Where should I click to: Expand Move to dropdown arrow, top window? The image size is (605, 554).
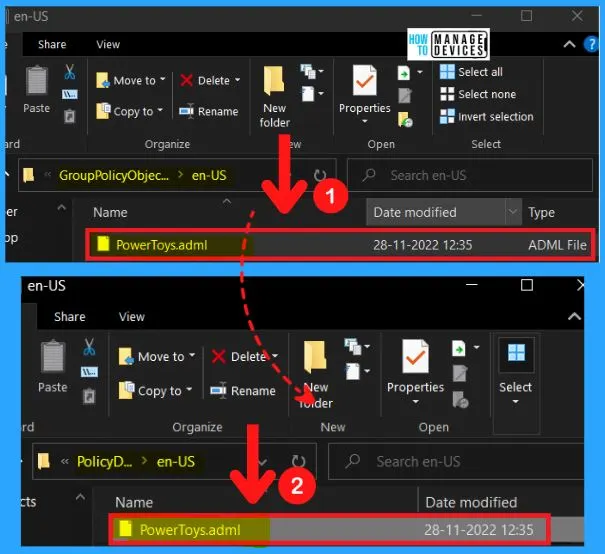[162, 79]
